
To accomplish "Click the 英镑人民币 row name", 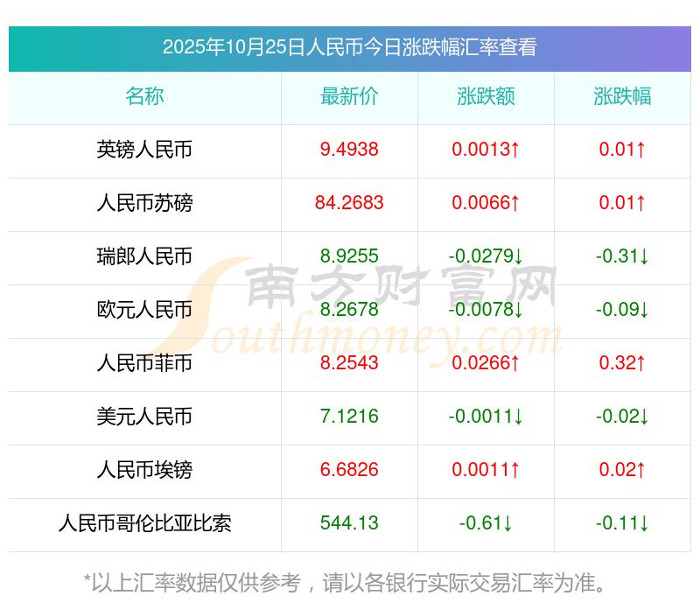I will (144, 150).
